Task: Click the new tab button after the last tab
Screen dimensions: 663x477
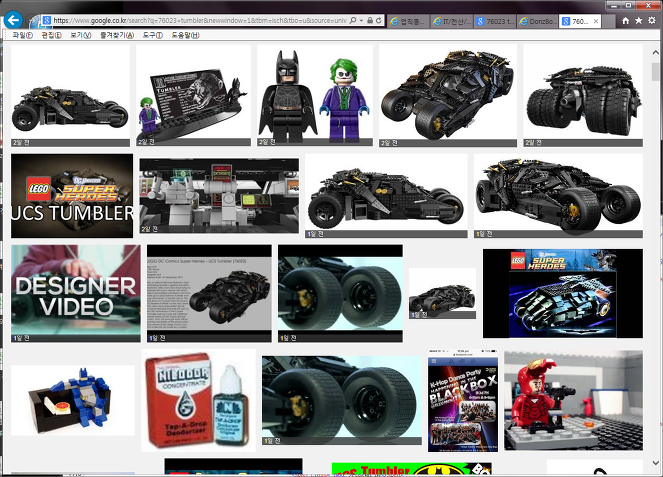Action: click(608, 21)
